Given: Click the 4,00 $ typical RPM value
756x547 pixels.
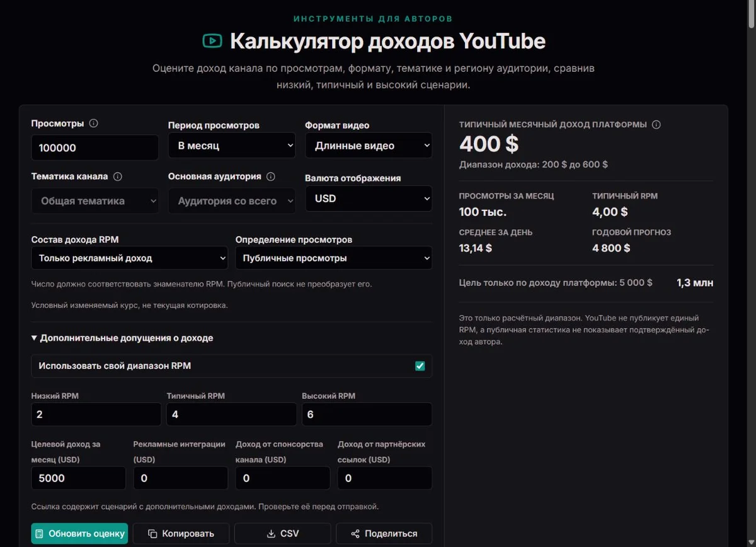Looking at the screenshot, I should tap(610, 212).
